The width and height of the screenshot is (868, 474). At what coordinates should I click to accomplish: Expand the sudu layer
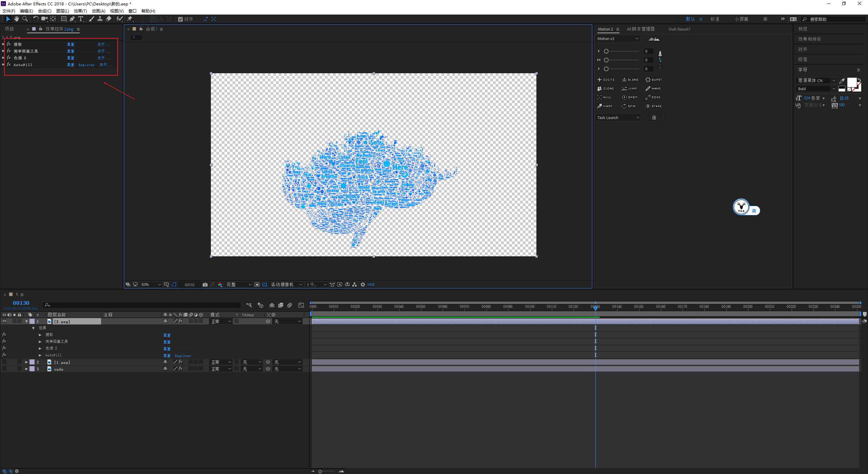pyautogui.click(x=26, y=369)
